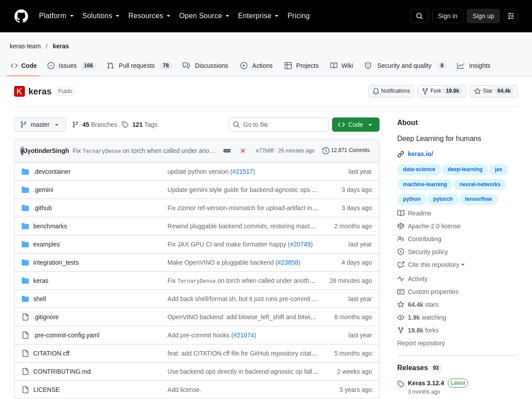This screenshot has height=399, width=532.
Task: Go to Pricing page
Action: pyautogui.click(x=298, y=16)
